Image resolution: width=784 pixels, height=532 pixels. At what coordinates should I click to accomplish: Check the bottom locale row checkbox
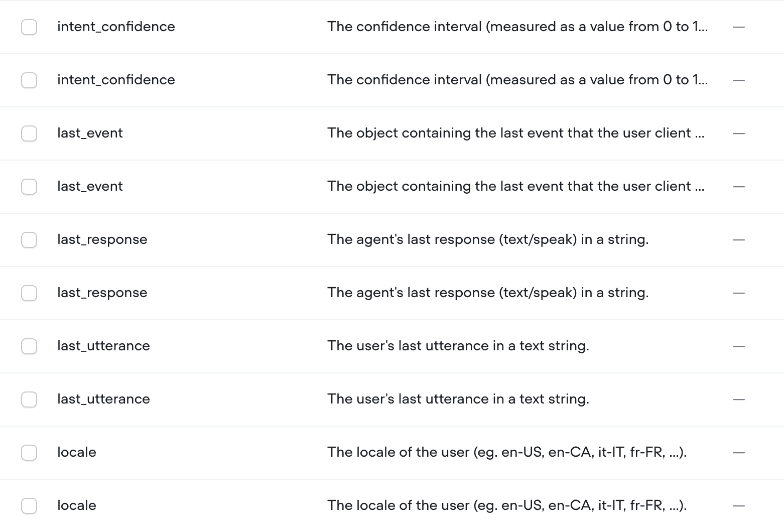pyautogui.click(x=29, y=506)
